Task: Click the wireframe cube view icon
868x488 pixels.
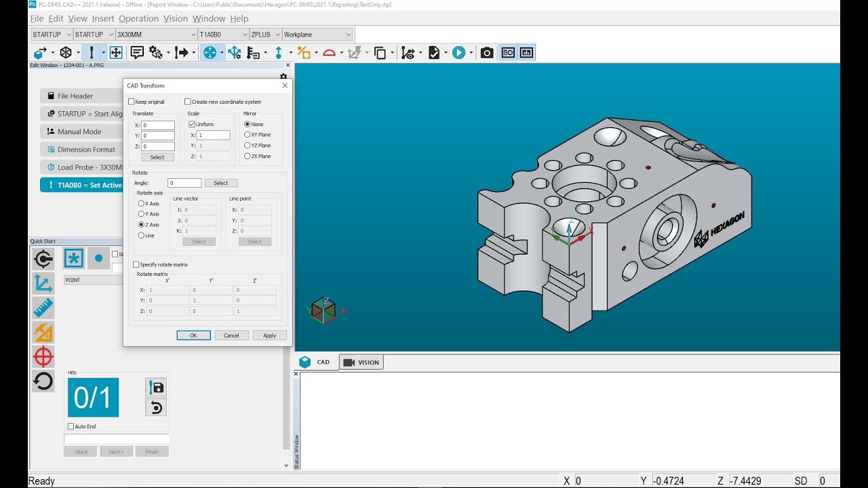Action: [x=66, y=52]
